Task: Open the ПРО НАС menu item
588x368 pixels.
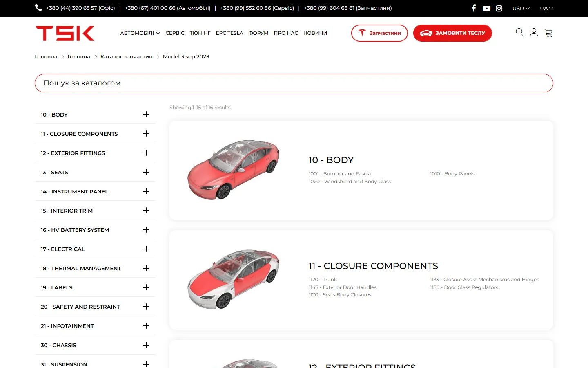Action: click(286, 33)
